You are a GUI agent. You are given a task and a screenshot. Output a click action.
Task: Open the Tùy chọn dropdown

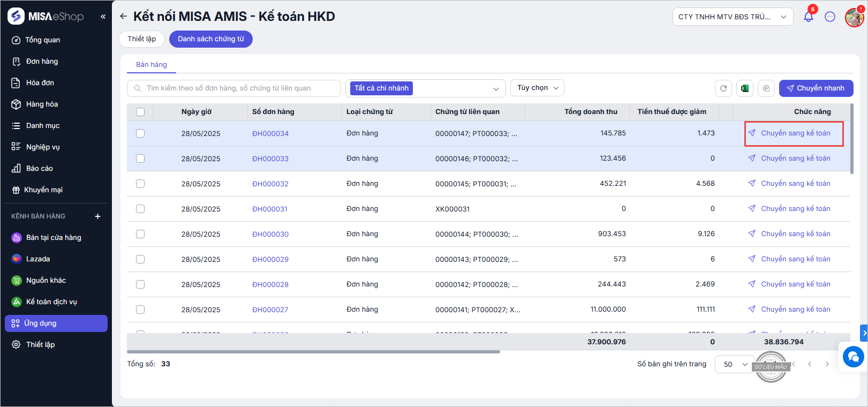click(538, 88)
